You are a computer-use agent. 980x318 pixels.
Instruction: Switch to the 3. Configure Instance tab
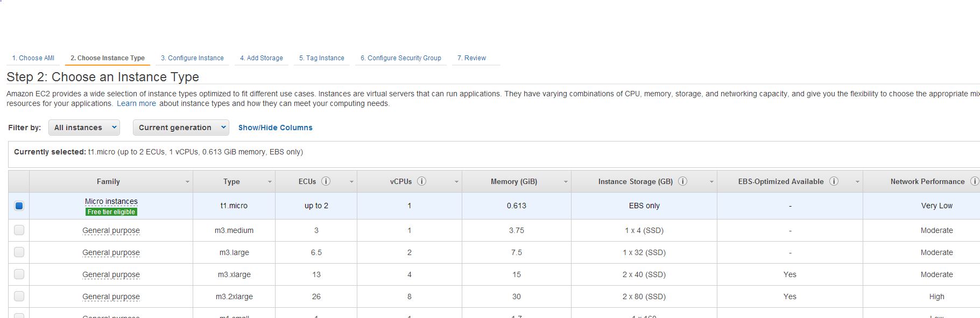pos(192,58)
